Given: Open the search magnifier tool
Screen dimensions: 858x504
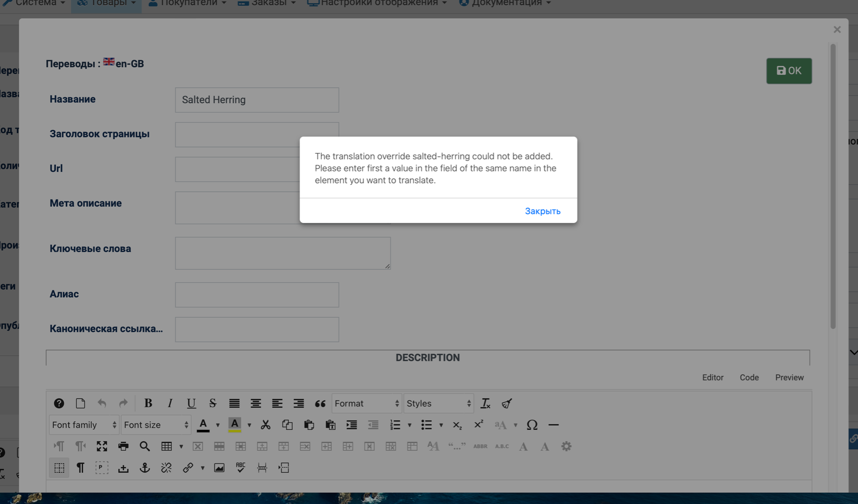Looking at the screenshot, I should 145,446.
